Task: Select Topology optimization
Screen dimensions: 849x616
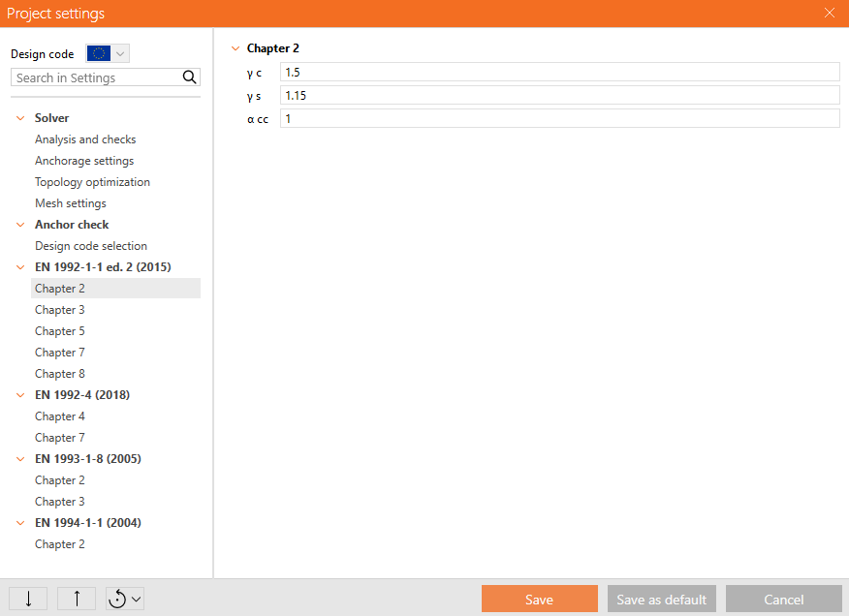Action: 93,182
